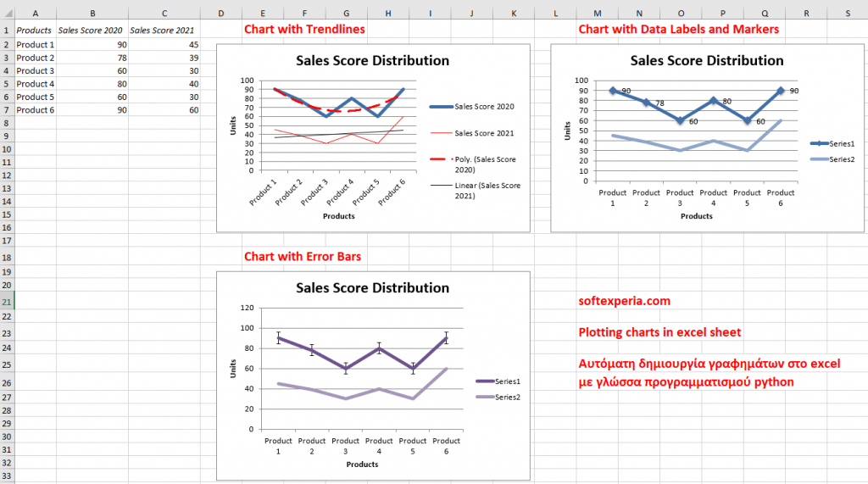Image resolution: width=868 pixels, height=484 pixels.
Task: Click the softexperia.com text
Action: (624, 301)
